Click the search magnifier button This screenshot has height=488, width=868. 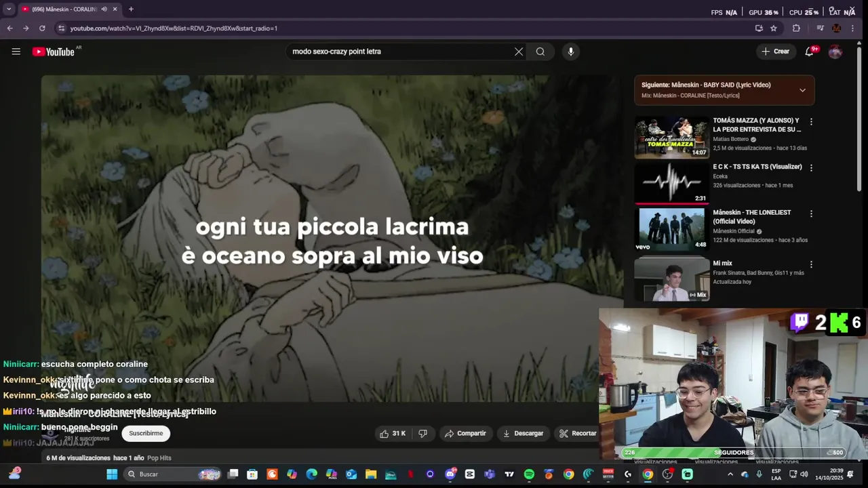pyautogui.click(x=540, y=52)
